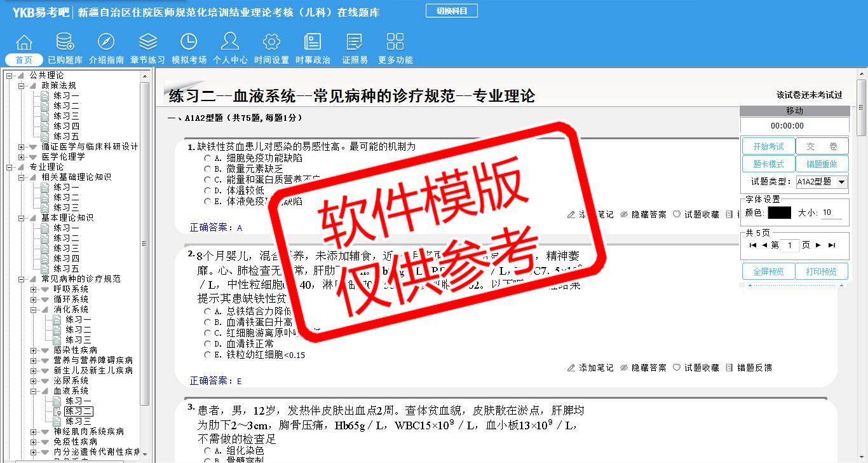Expand the 呼吸系统 tree node

34,289
